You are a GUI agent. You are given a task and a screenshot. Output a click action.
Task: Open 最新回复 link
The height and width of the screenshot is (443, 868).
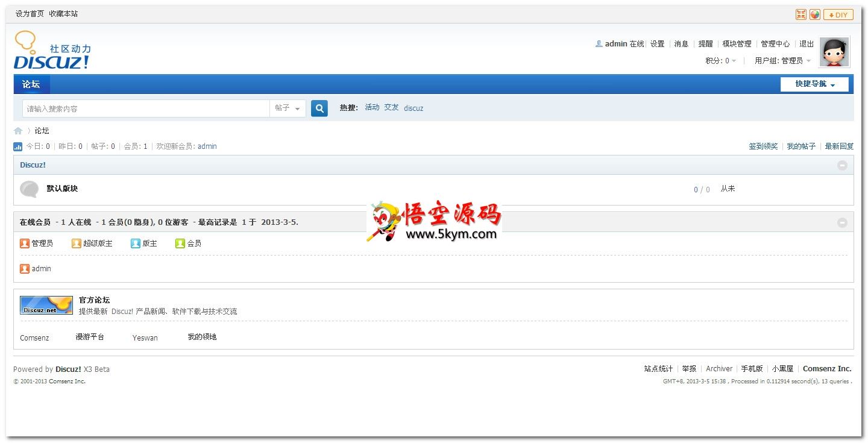click(839, 146)
